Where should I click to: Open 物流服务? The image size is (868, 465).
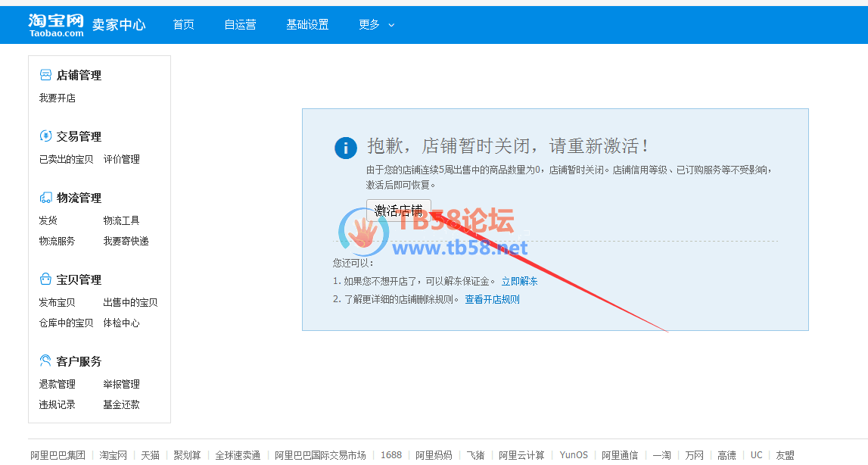pos(57,241)
